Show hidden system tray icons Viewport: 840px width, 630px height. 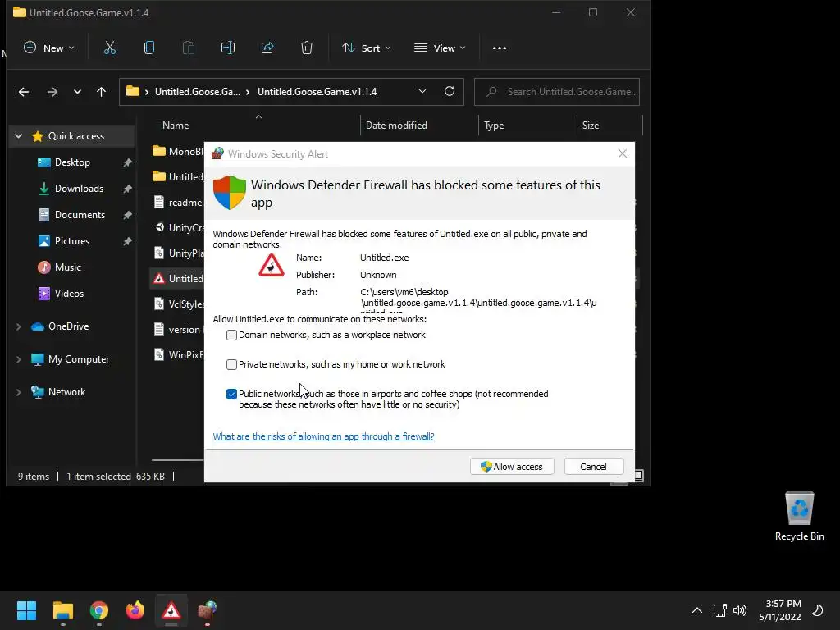pyautogui.click(x=697, y=610)
